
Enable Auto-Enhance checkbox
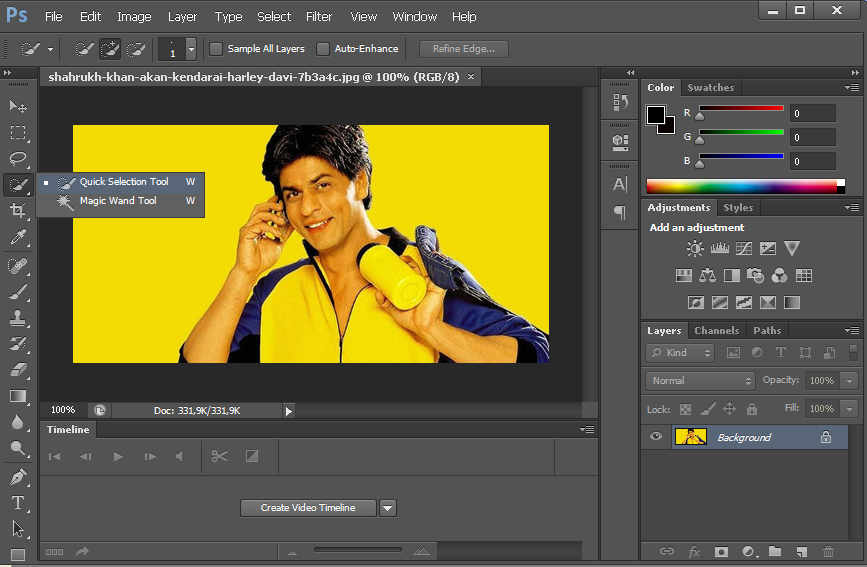(x=323, y=49)
